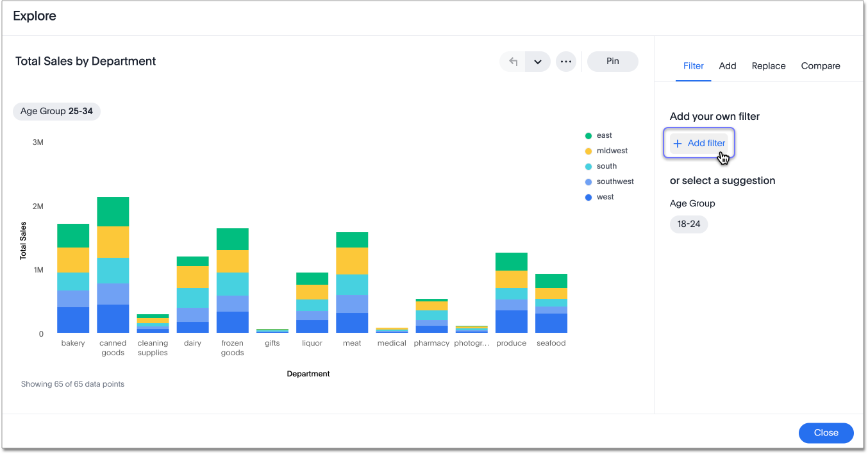
Task: Click the canned goods bar
Action: point(113,264)
